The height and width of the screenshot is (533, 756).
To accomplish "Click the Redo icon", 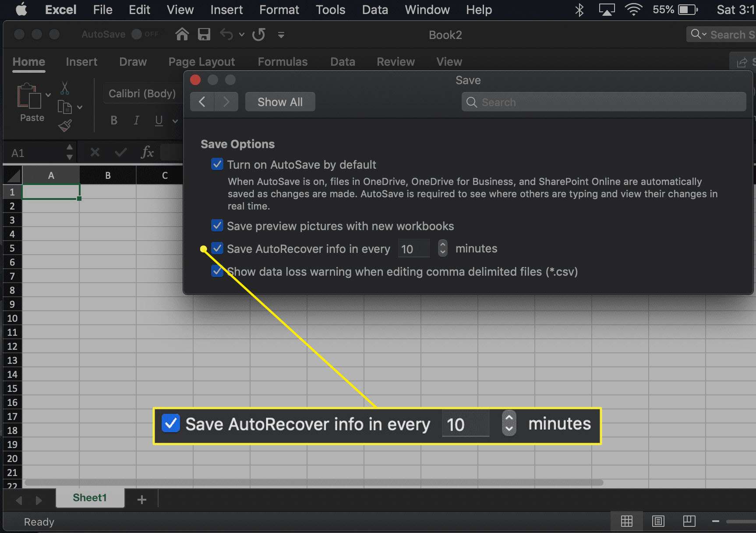I will [x=259, y=34].
